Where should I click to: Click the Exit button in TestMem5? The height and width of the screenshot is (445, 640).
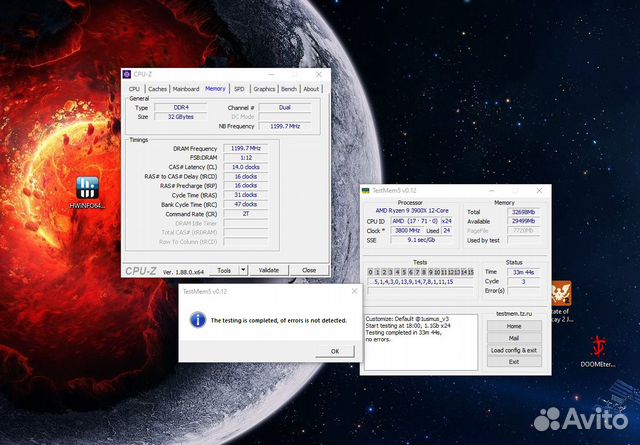point(514,362)
